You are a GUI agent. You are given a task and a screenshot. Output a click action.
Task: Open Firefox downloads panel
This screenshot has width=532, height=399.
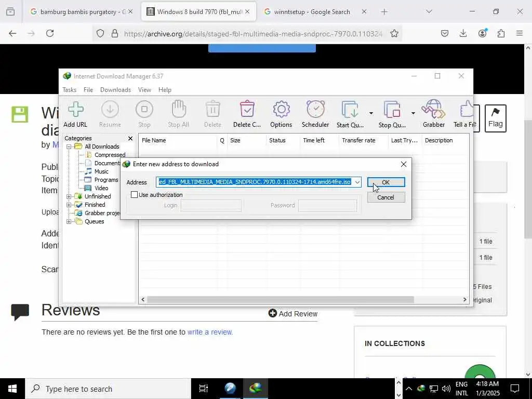coord(463,33)
